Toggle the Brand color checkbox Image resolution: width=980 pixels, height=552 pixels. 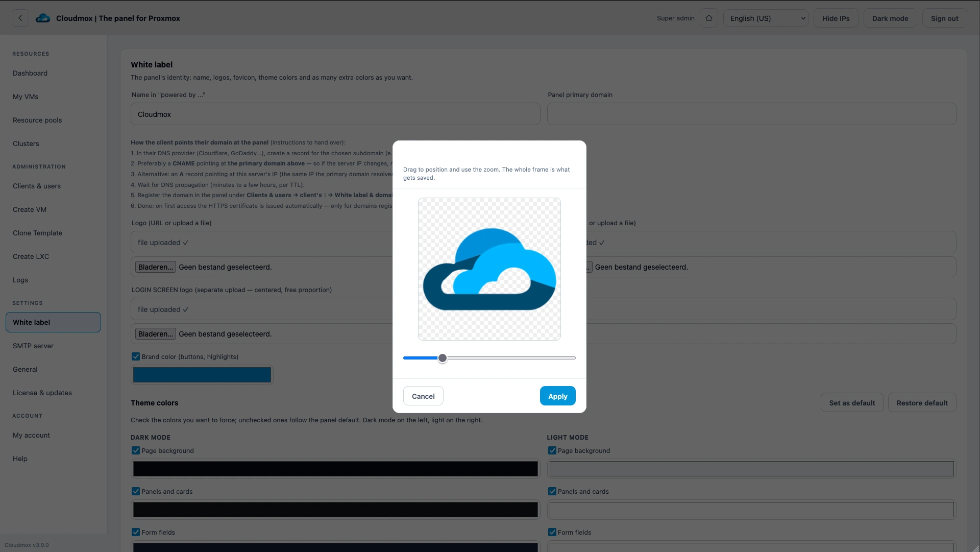[136, 356]
